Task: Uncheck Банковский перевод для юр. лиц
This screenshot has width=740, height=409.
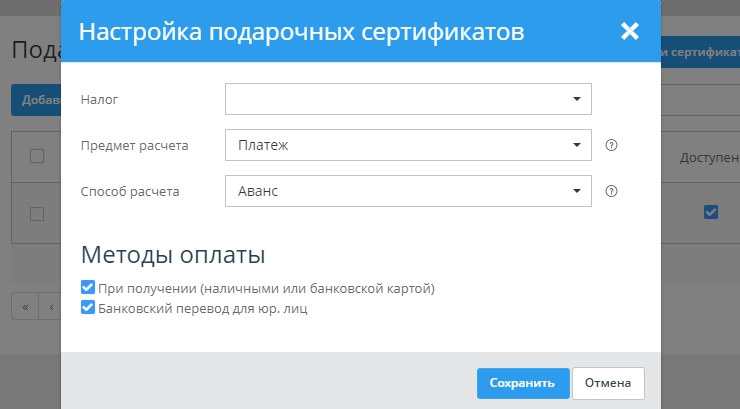Action: coord(88,308)
